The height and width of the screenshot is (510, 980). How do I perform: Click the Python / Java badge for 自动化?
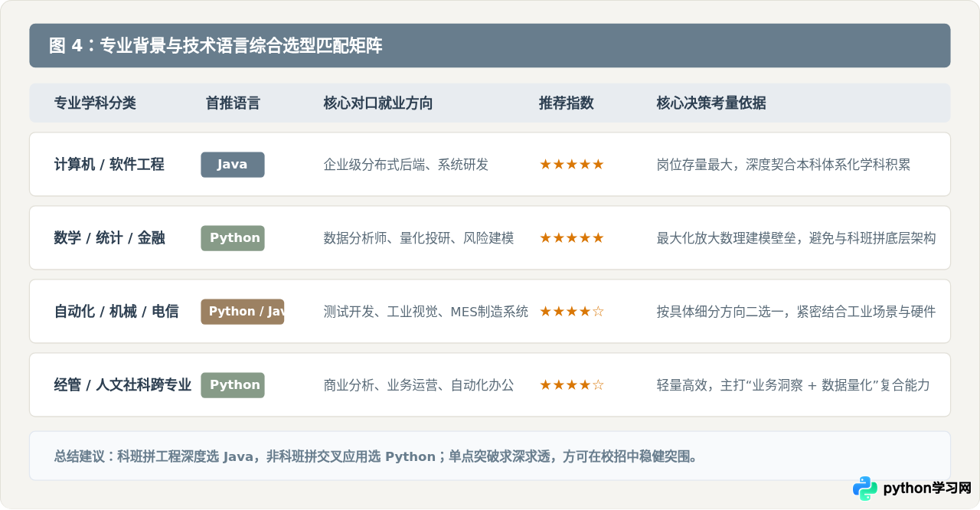point(243,312)
